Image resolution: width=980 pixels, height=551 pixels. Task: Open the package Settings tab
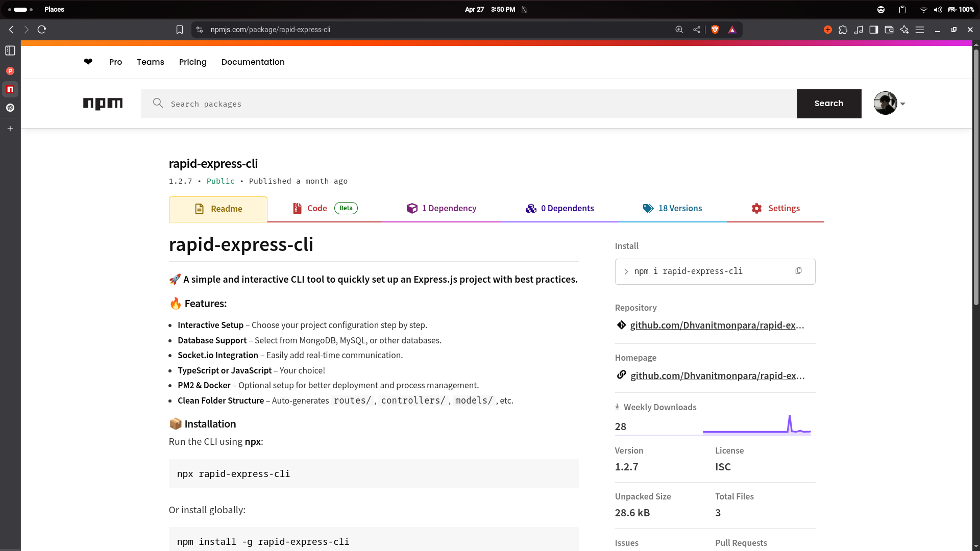(775, 208)
